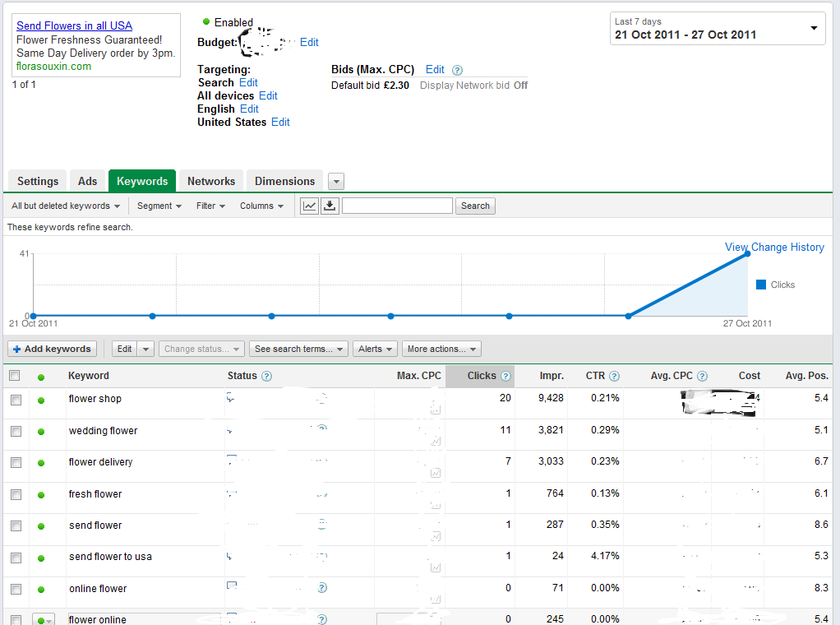
Task: Click the 21 Oct data point on graph
Action: point(33,316)
